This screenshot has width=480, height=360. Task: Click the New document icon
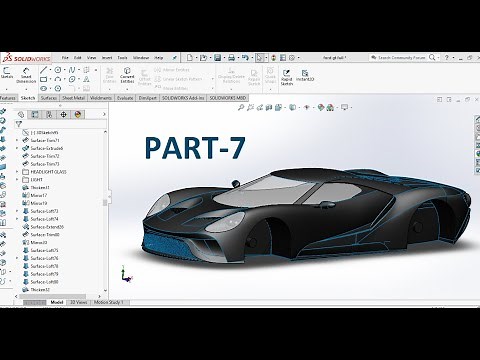coord(190,58)
